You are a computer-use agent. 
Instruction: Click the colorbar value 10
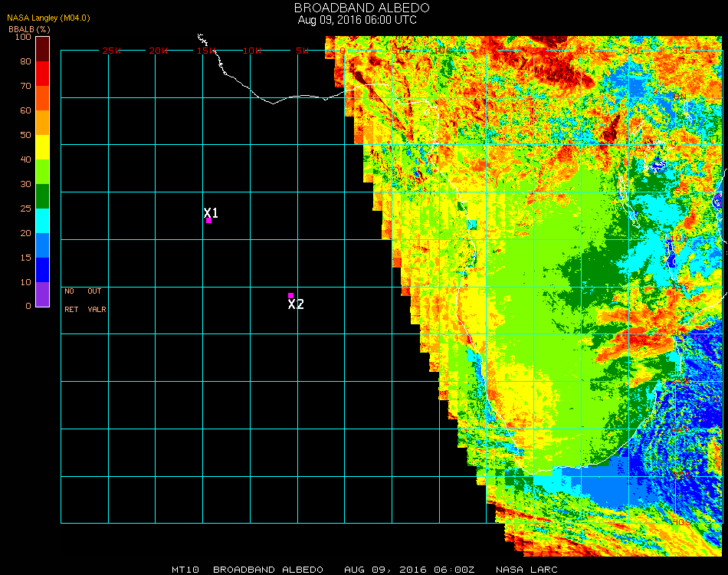coord(25,282)
